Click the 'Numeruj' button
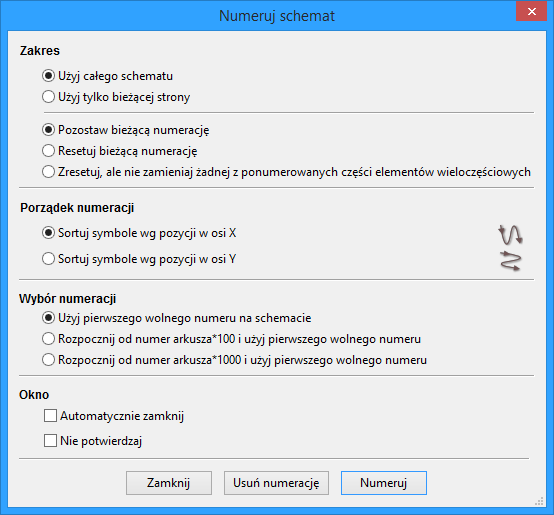 [x=384, y=483]
